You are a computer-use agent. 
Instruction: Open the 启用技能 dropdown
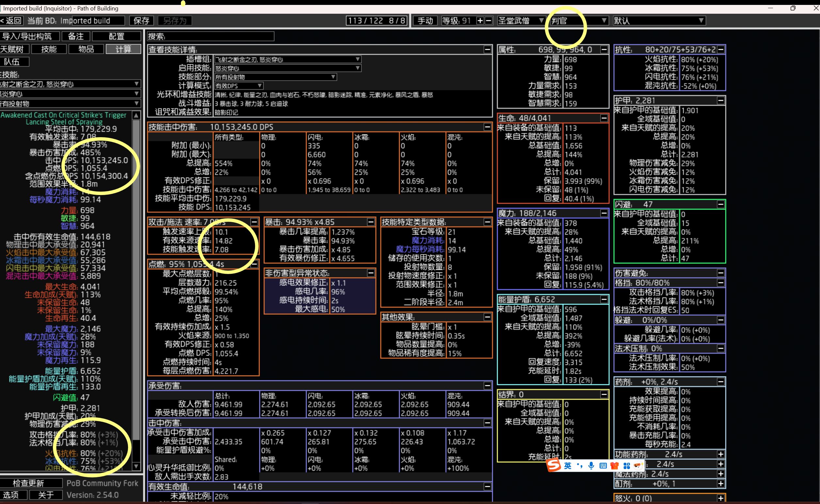tap(288, 68)
